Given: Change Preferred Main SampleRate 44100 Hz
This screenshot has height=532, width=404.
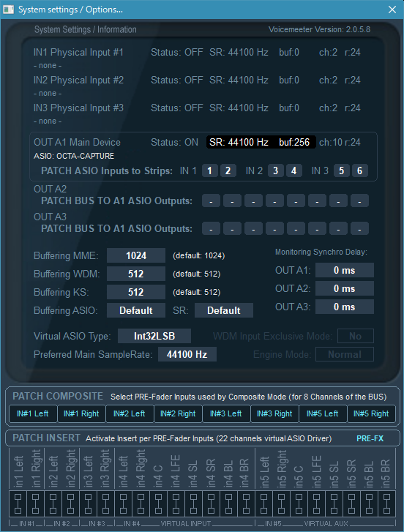Looking at the screenshot, I should 187,354.
